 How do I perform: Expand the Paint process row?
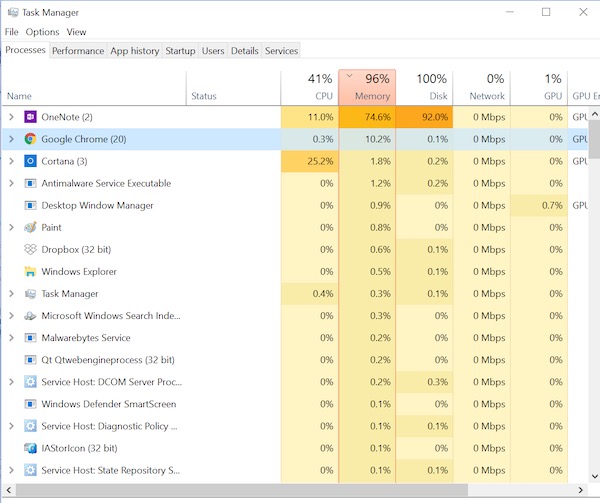click(x=11, y=227)
